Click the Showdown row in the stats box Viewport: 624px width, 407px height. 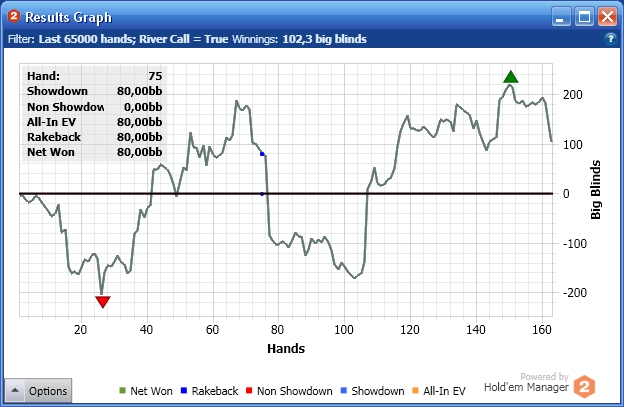coord(95,91)
